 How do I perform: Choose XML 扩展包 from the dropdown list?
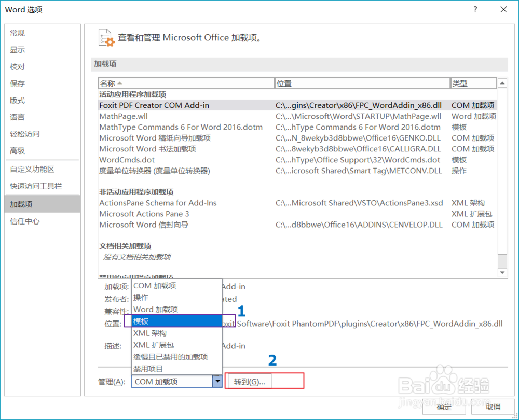177,345
